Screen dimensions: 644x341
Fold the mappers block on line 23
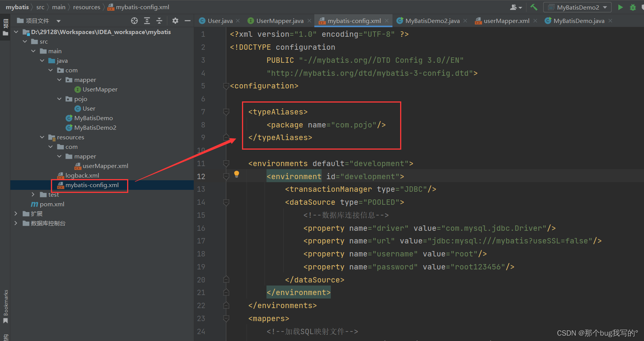(x=226, y=318)
